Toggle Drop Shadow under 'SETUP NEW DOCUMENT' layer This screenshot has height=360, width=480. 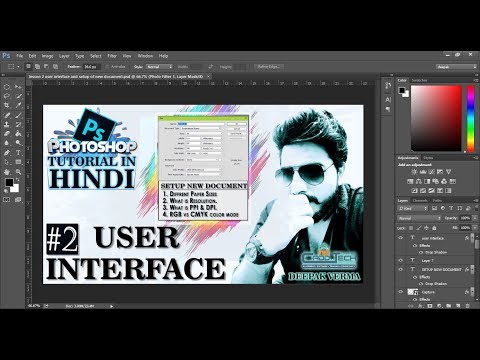click(421, 284)
